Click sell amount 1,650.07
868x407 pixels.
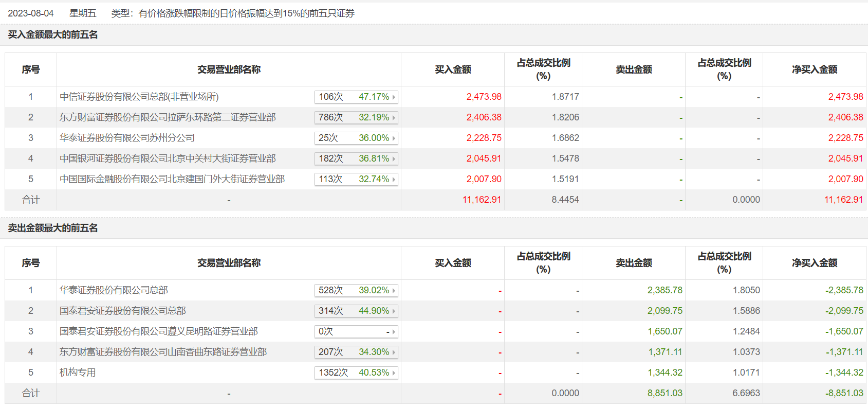pos(665,331)
